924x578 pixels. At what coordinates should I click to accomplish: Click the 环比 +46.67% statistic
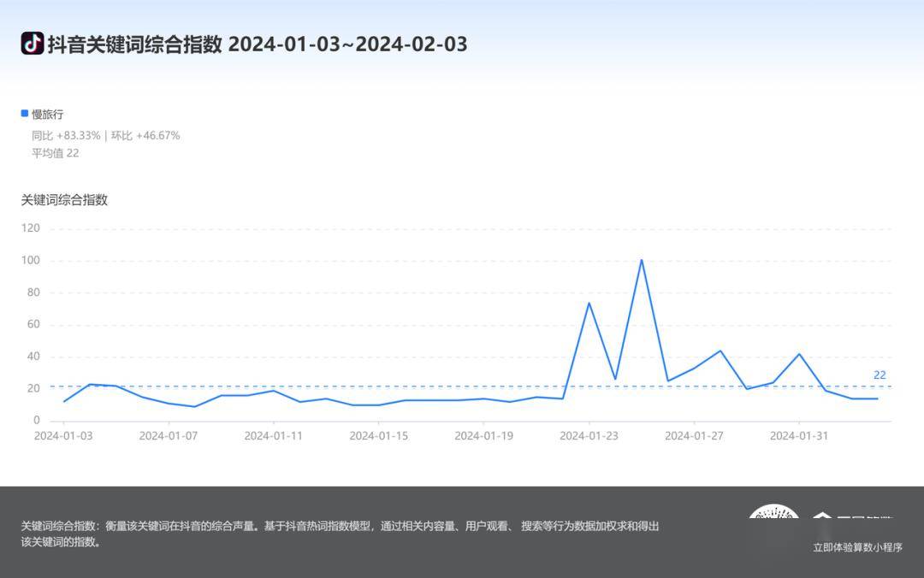[145, 136]
